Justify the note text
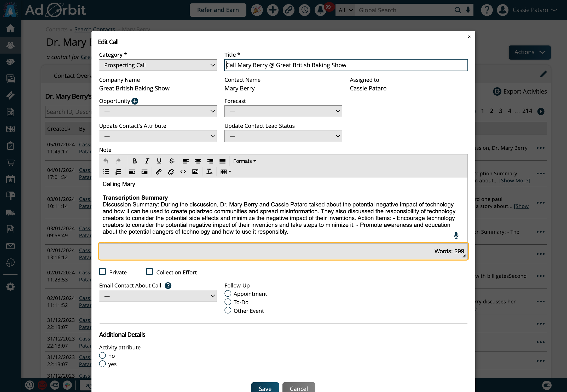 tap(223, 161)
